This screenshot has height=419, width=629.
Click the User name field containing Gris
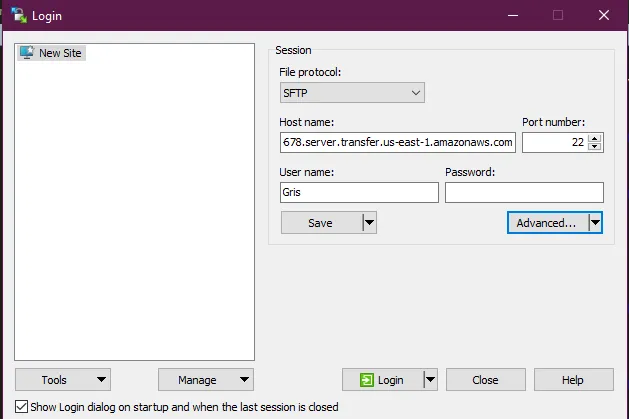pos(359,193)
